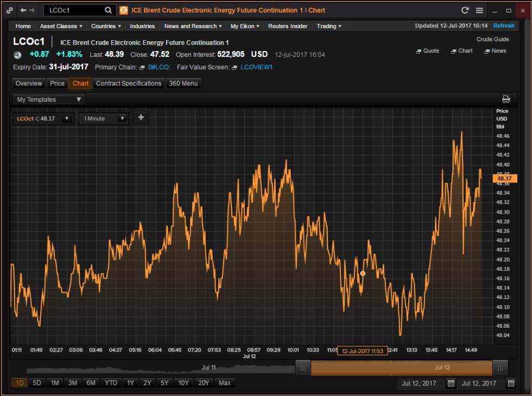
Task: Expand the My Eikon menu
Action: 245,26
